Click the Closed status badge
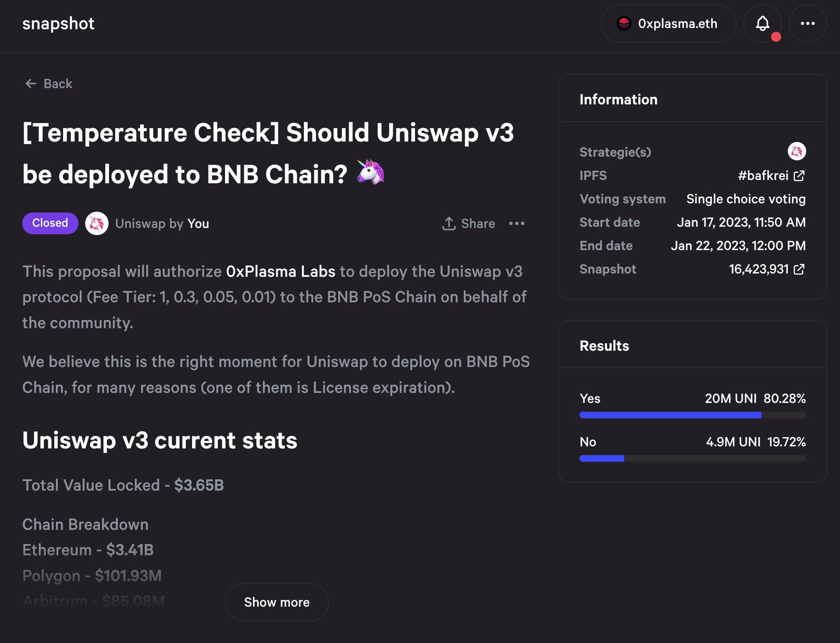Screen dimensions: 840x643 point(50,223)
